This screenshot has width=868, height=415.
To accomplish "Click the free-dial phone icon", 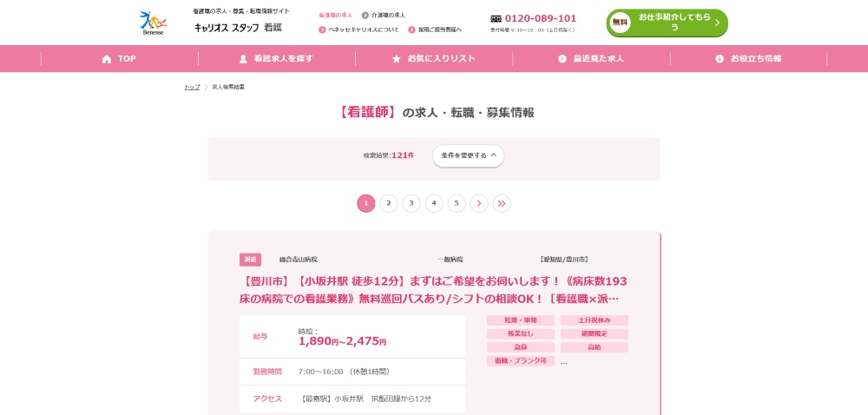I will click(x=496, y=18).
